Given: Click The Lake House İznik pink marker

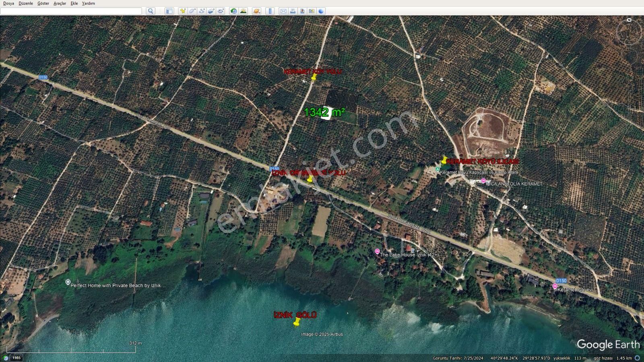Looking at the screenshot, I should tap(377, 251).
